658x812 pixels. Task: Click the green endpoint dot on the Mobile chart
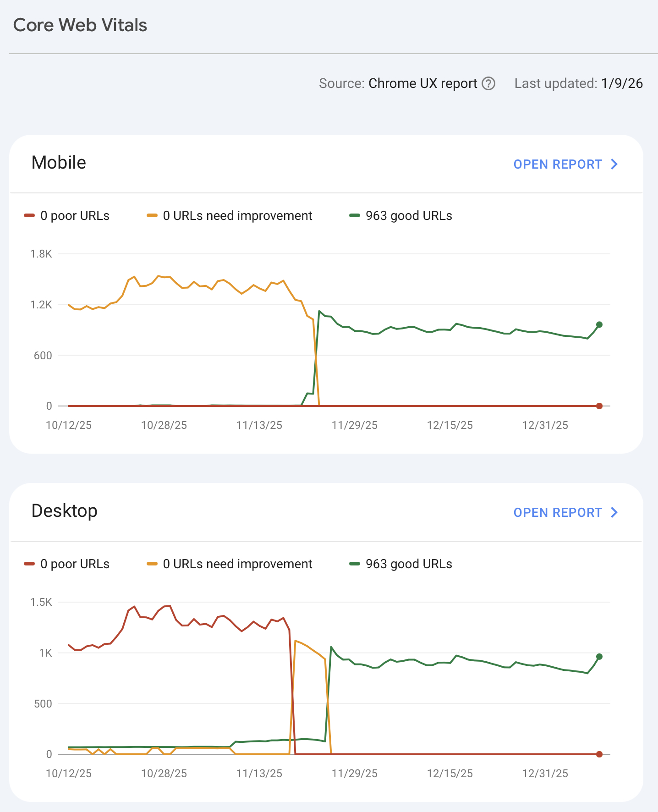pos(599,324)
